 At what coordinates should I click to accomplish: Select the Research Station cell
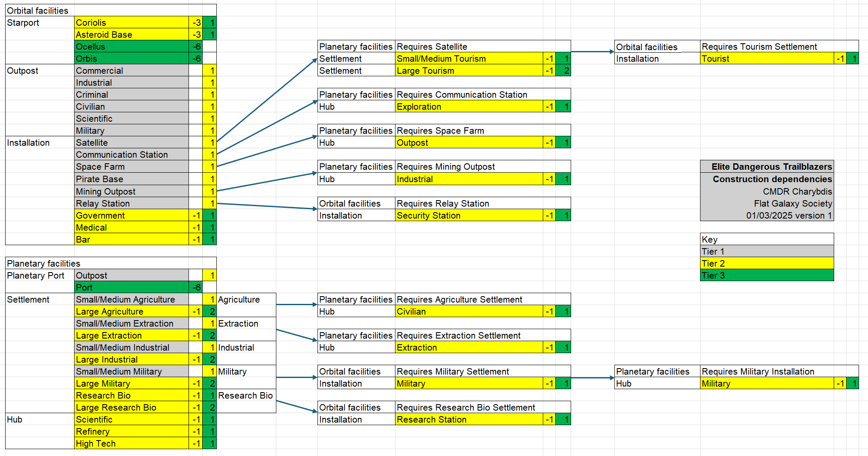tap(469, 419)
